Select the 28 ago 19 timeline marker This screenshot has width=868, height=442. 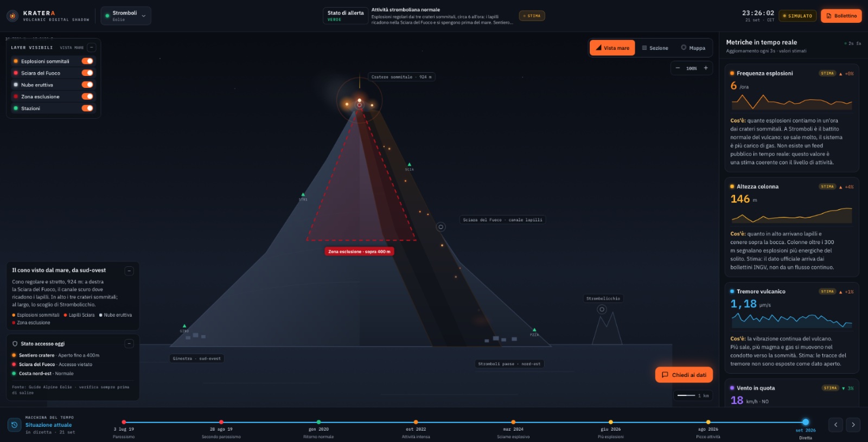(x=221, y=422)
